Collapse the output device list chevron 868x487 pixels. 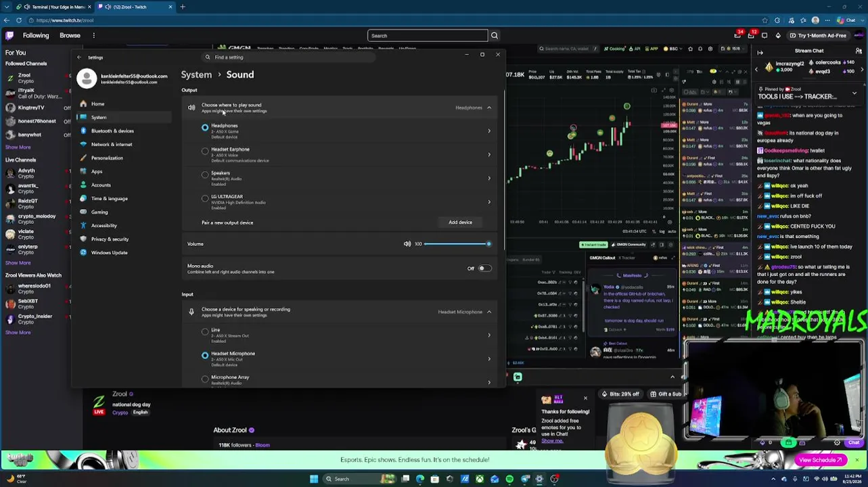[x=489, y=108]
